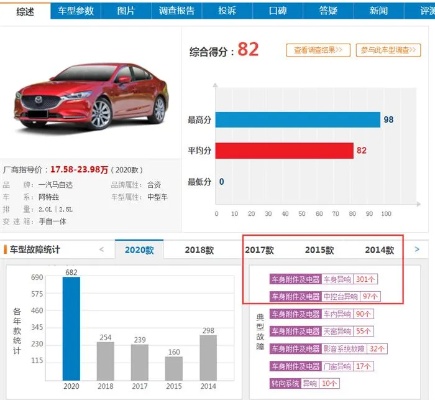
Task: Click the blue 最高分 bar valued 98
Action: pyautogui.click(x=298, y=120)
